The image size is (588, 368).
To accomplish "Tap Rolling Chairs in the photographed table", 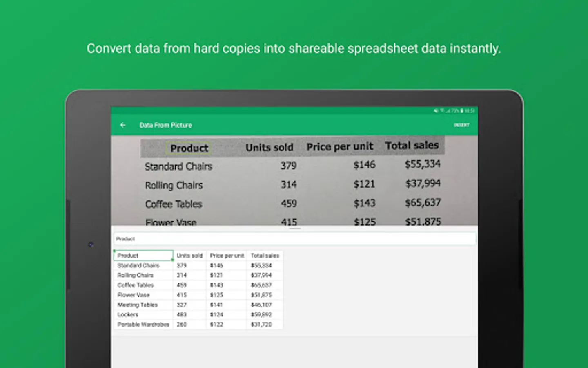I will 174,185.
